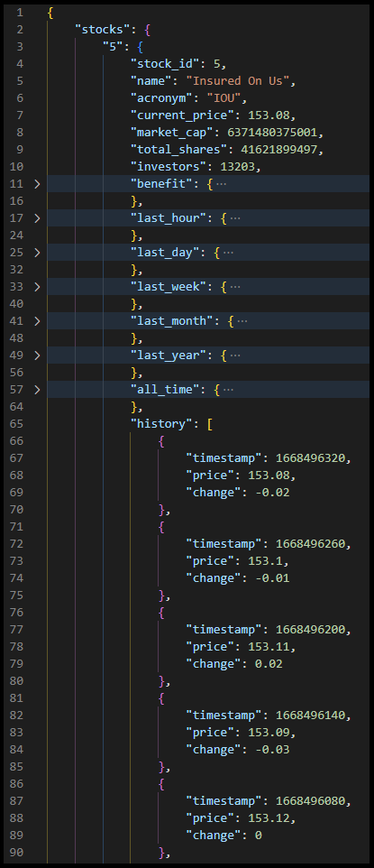Click the timestamp value 1668496140
This screenshot has width=374, height=868.
[x=309, y=716]
